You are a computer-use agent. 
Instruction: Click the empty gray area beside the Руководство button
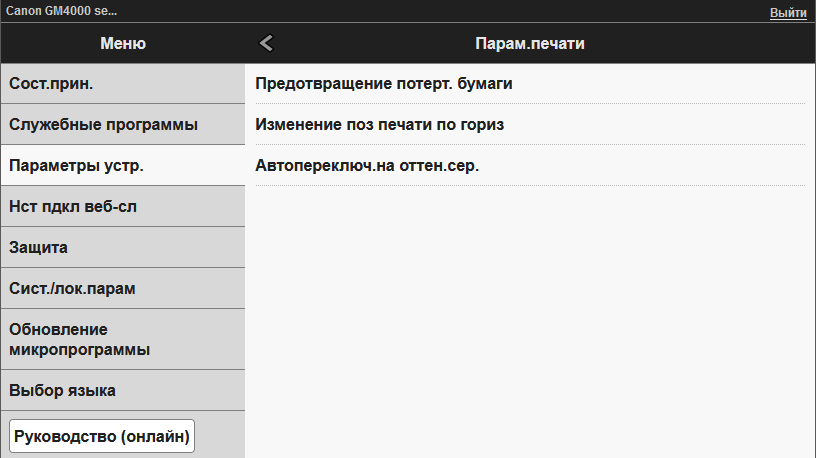(x=220, y=437)
